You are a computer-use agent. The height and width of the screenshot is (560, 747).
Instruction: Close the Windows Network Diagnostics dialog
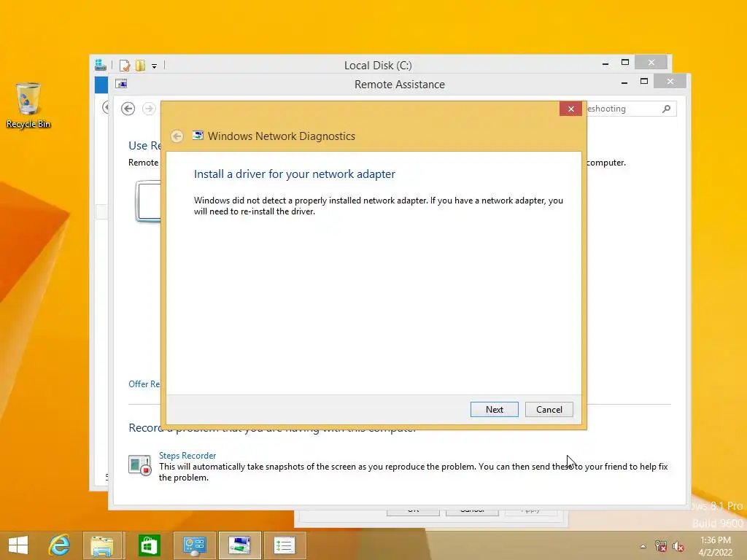[570, 109]
